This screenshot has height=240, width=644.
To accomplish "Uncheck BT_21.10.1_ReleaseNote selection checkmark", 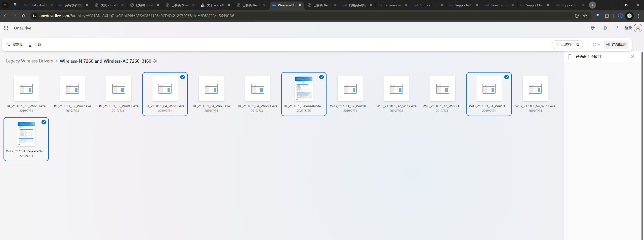I will click(321, 77).
